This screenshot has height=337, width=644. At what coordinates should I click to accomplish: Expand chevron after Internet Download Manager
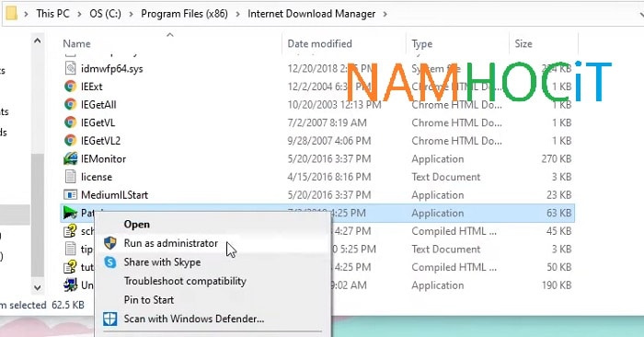click(x=385, y=14)
